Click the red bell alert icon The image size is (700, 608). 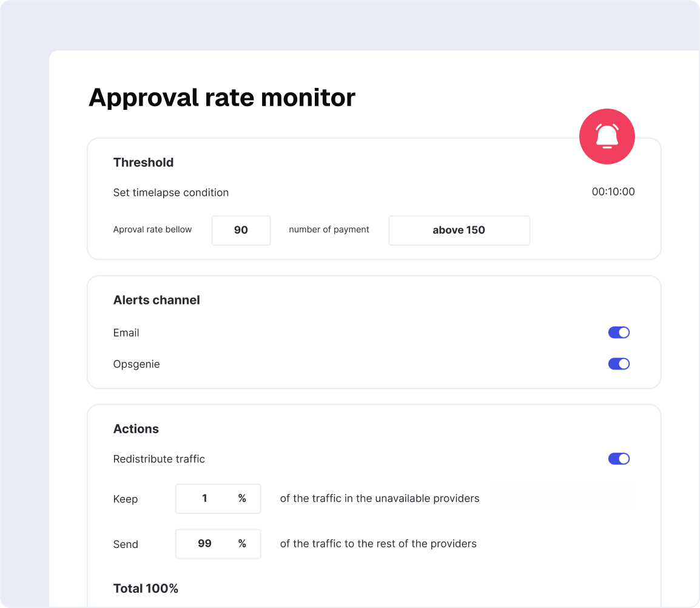[x=607, y=137]
